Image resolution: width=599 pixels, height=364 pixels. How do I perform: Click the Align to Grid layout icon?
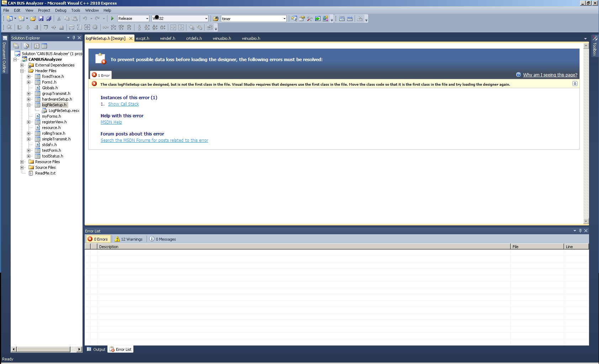pyautogui.click(x=9, y=27)
